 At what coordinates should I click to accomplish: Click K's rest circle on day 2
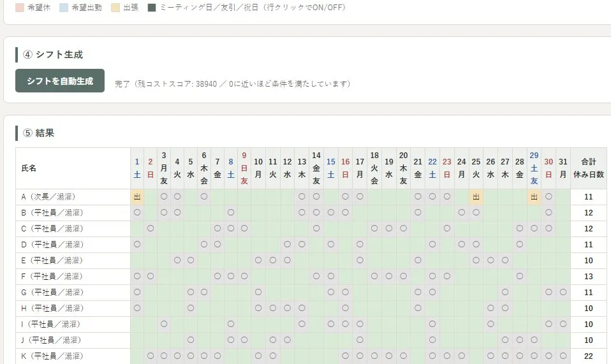[x=151, y=356]
